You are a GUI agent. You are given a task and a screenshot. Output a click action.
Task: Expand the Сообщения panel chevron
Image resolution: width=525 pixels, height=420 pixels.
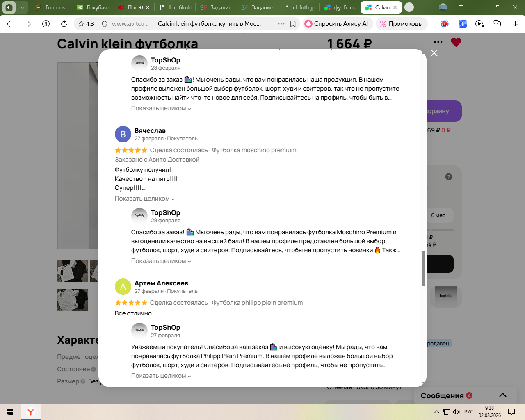pyautogui.click(x=503, y=395)
